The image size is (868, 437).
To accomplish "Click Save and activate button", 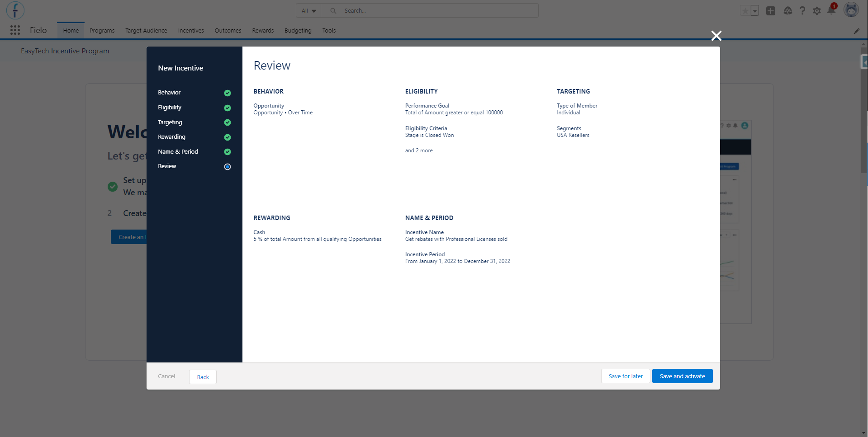I will 682,376.
